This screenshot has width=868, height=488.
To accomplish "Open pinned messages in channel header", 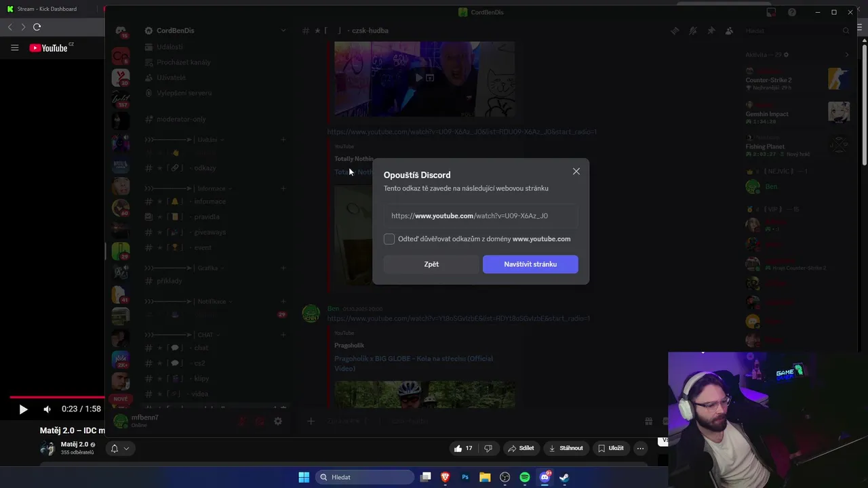I will pyautogui.click(x=711, y=30).
